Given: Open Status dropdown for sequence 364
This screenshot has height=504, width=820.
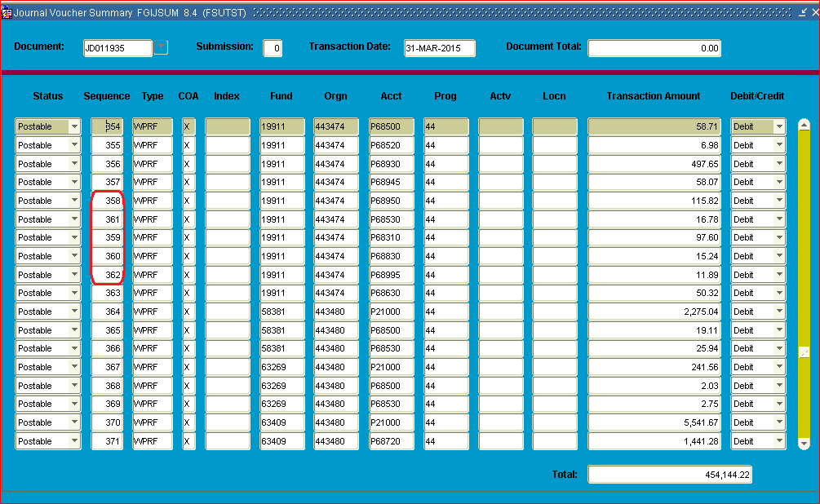Looking at the screenshot, I should [74, 312].
